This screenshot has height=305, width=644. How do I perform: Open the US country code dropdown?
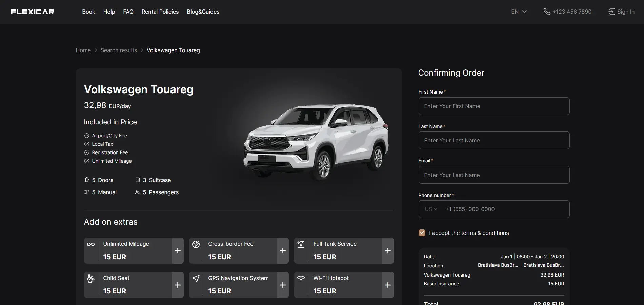point(431,209)
